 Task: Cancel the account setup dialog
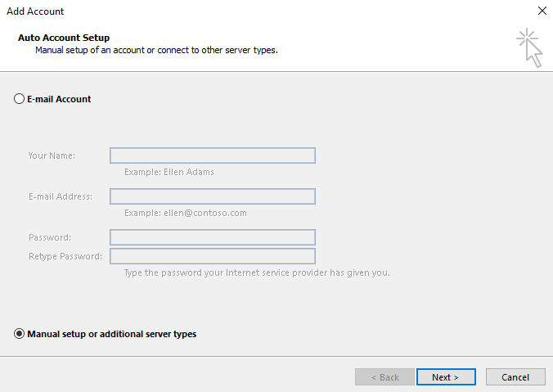click(x=515, y=377)
